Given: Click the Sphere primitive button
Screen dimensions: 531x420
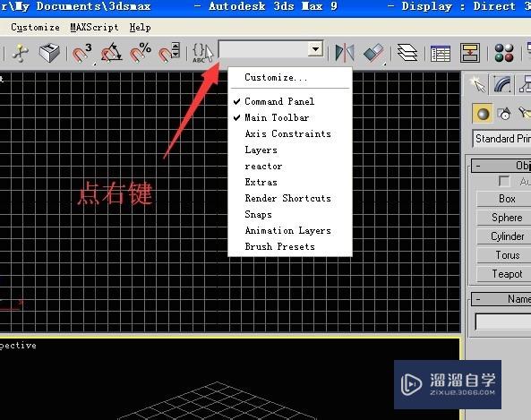Looking at the screenshot, I should tap(504, 218).
